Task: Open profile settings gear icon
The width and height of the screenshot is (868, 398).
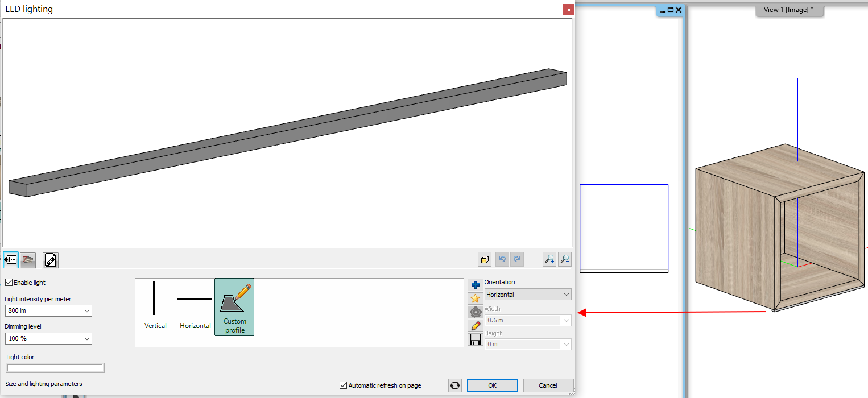Action: (475, 312)
